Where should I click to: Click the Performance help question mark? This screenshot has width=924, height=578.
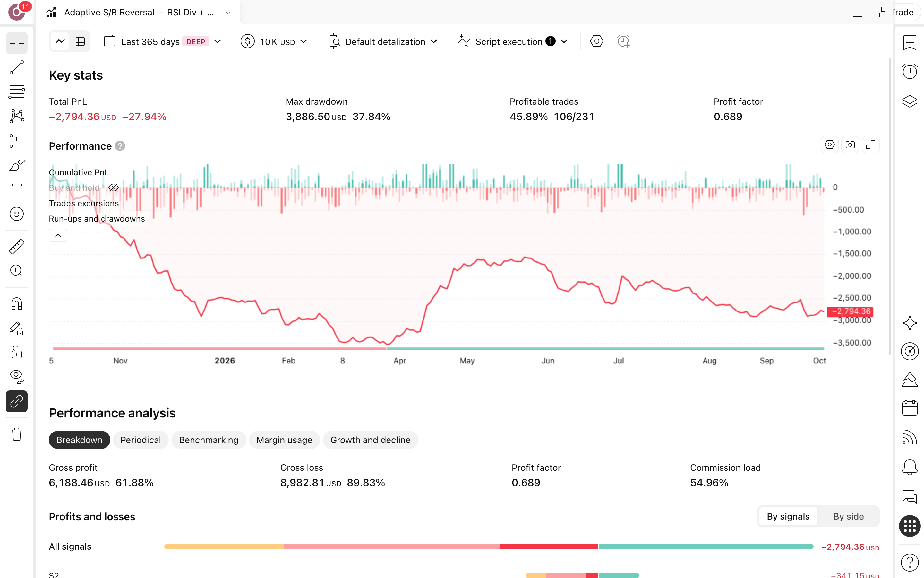tap(120, 146)
